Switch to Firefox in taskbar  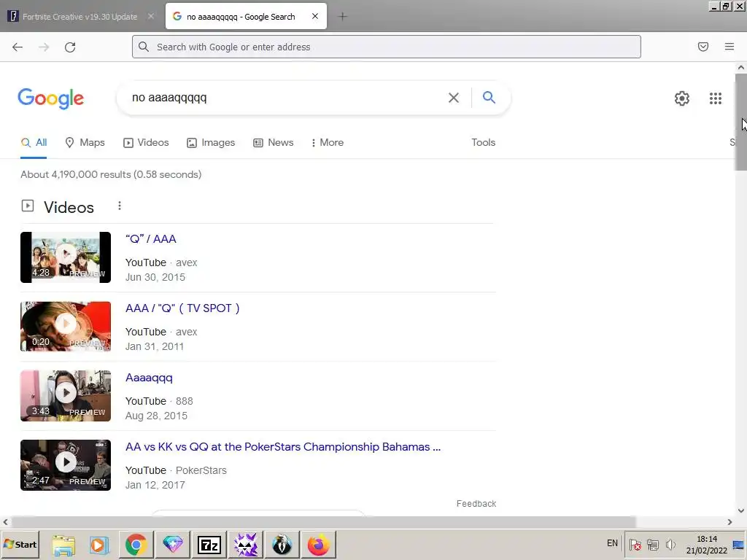coord(318,545)
